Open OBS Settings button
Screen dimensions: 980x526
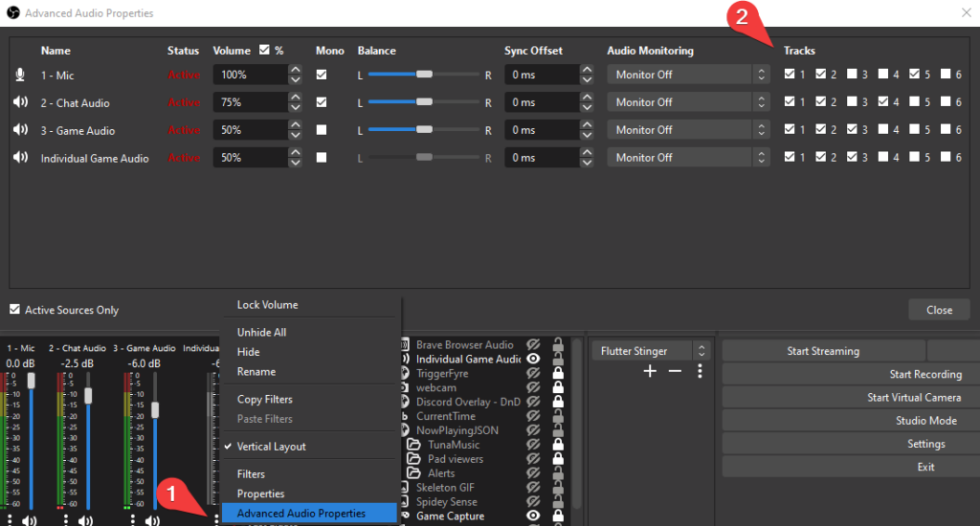(x=851, y=444)
